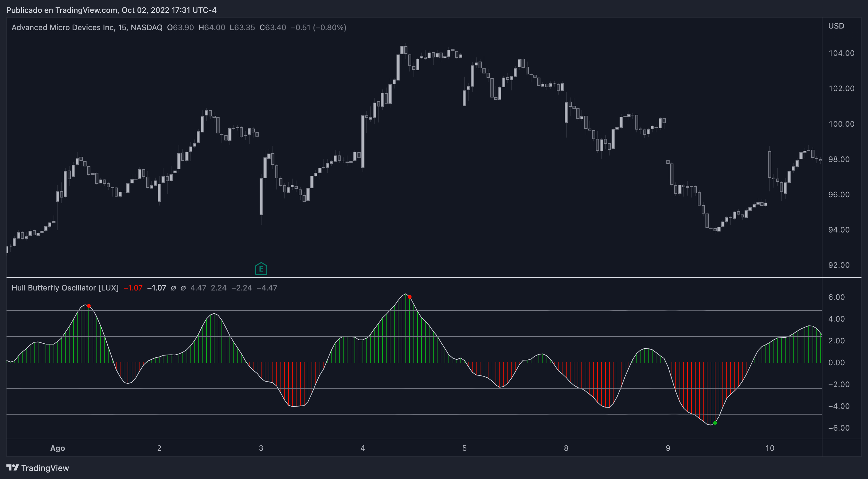Viewport: 868px width, 479px height.
Task: Click the 92.00 price axis label
Action: pos(839,265)
